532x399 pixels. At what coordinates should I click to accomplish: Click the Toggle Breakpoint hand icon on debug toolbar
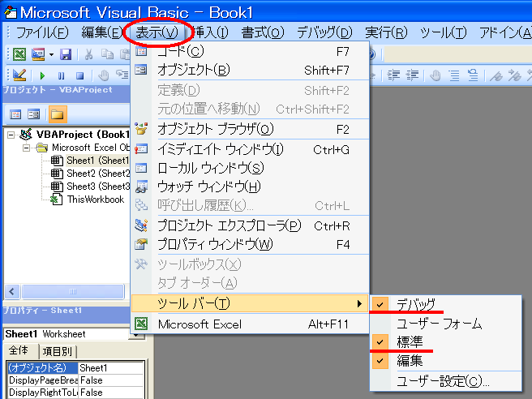pyautogui.click(x=103, y=75)
